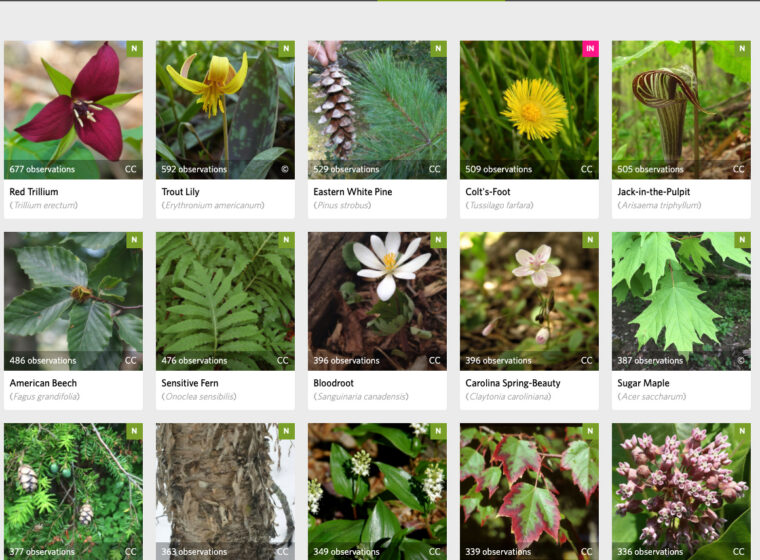Click the Acer saccharum scientific name
760x560 pixels.
pyautogui.click(x=651, y=396)
